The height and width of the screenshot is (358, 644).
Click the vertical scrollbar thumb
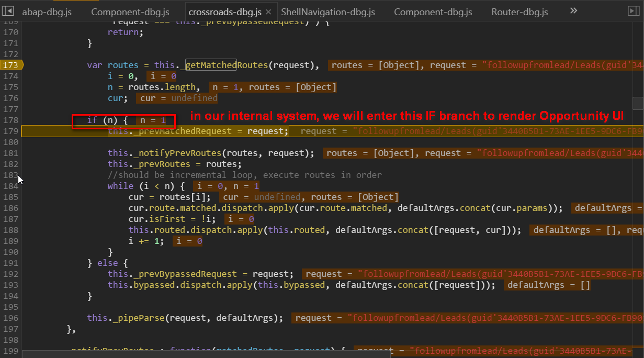click(637, 103)
